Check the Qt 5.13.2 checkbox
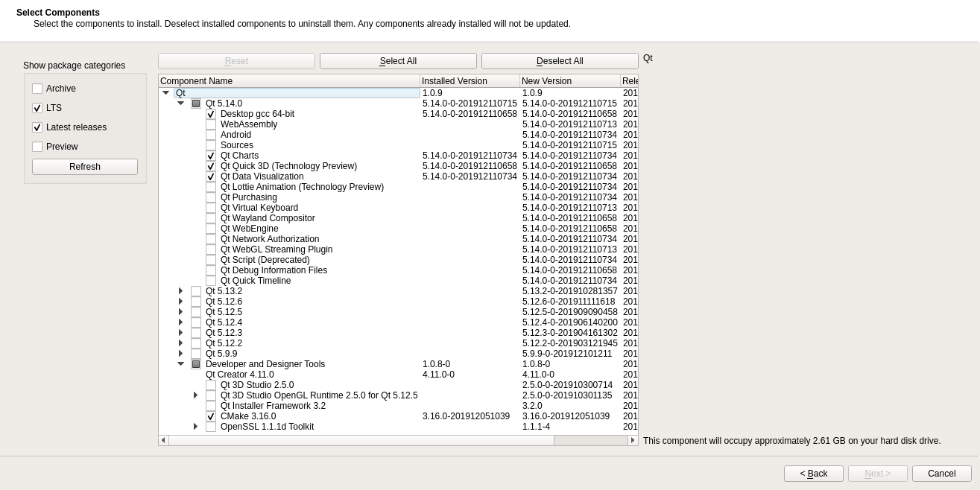This screenshot has height=490, width=980. pyautogui.click(x=196, y=291)
